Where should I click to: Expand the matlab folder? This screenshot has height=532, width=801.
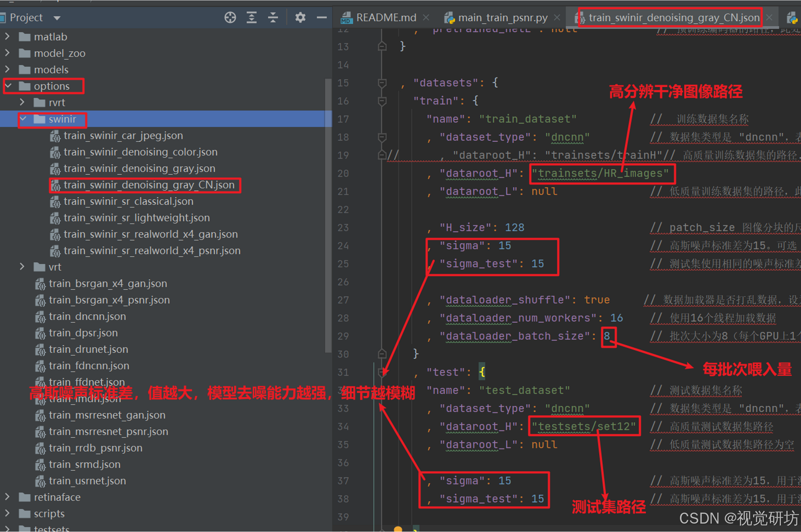coord(7,37)
